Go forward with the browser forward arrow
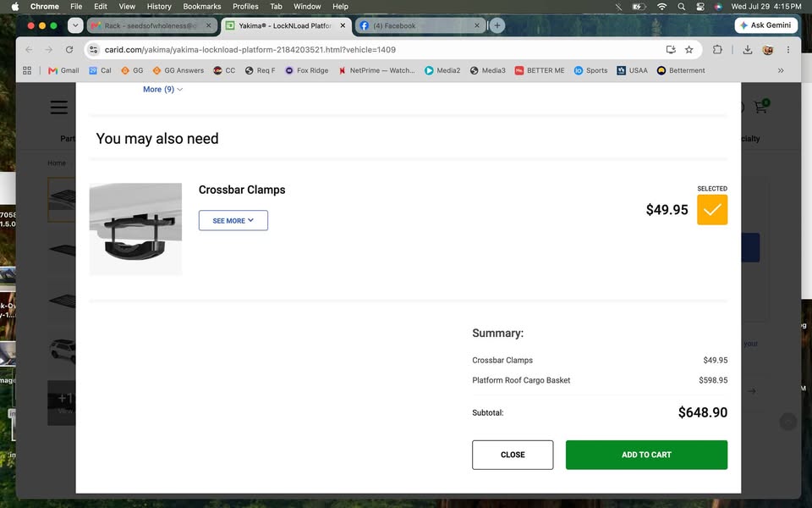 click(49, 50)
